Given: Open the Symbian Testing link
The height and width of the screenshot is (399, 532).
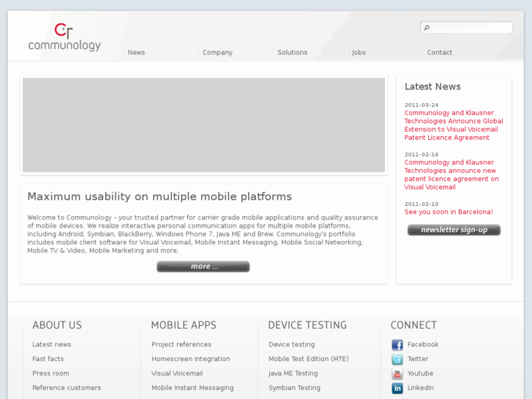Looking at the screenshot, I should point(294,387).
